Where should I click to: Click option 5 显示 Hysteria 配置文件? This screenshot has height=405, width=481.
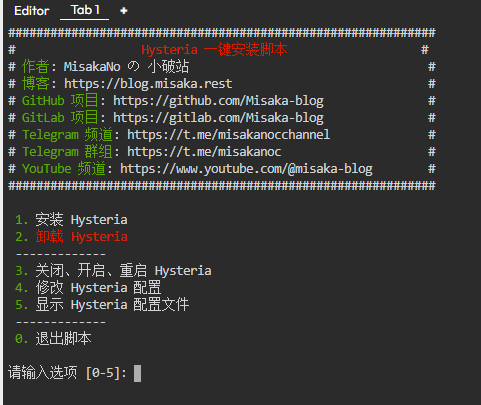tap(102, 305)
